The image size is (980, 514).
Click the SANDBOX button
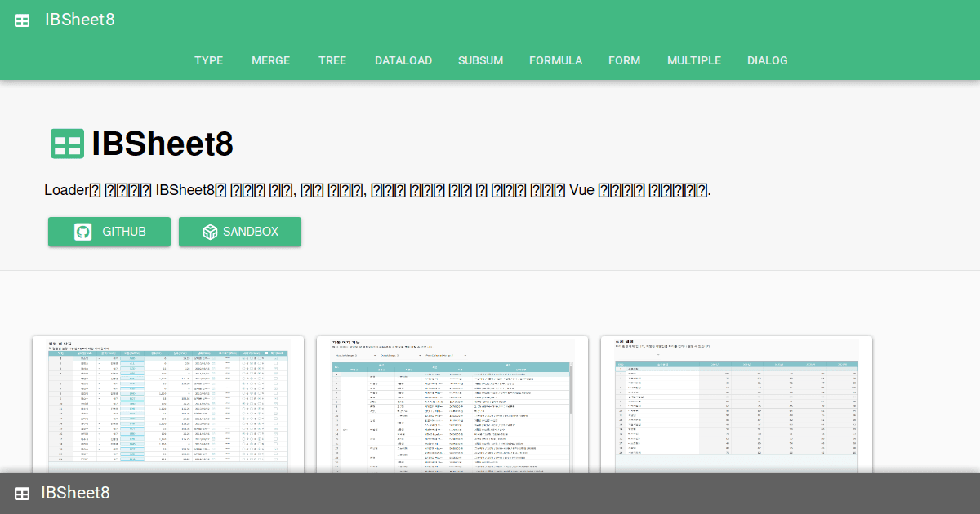[x=239, y=232]
